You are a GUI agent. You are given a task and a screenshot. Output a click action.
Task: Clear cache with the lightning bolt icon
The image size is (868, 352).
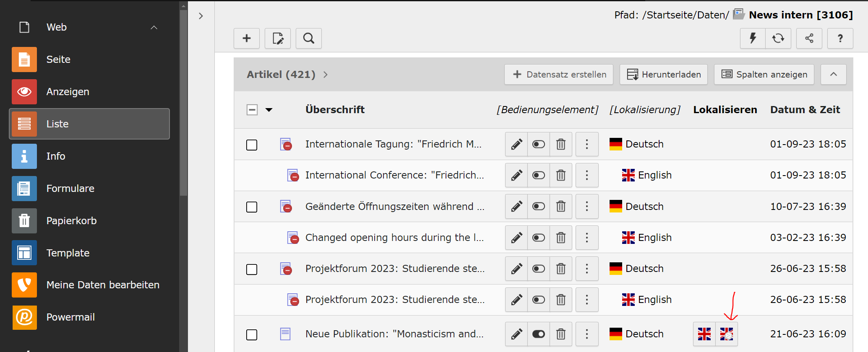[x=753, y=39]
